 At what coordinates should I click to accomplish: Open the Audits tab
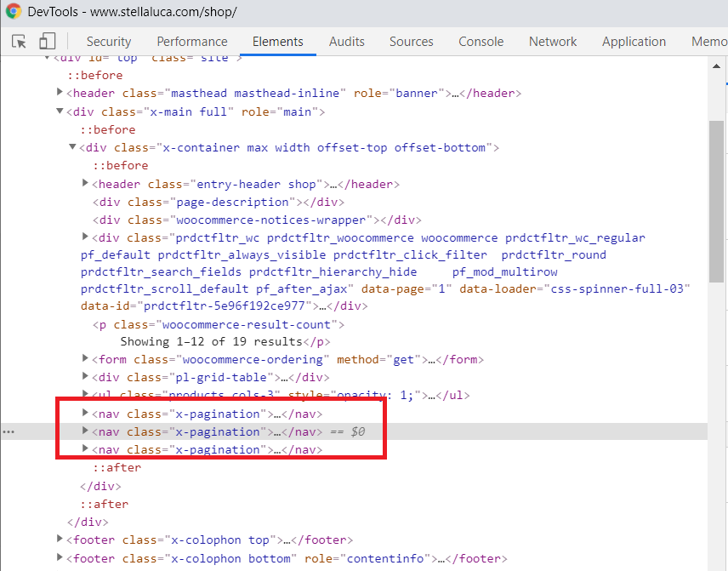click(x=346, y=42)
